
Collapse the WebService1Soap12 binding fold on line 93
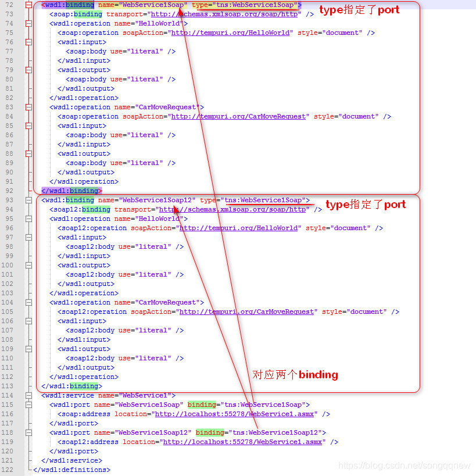29,200
